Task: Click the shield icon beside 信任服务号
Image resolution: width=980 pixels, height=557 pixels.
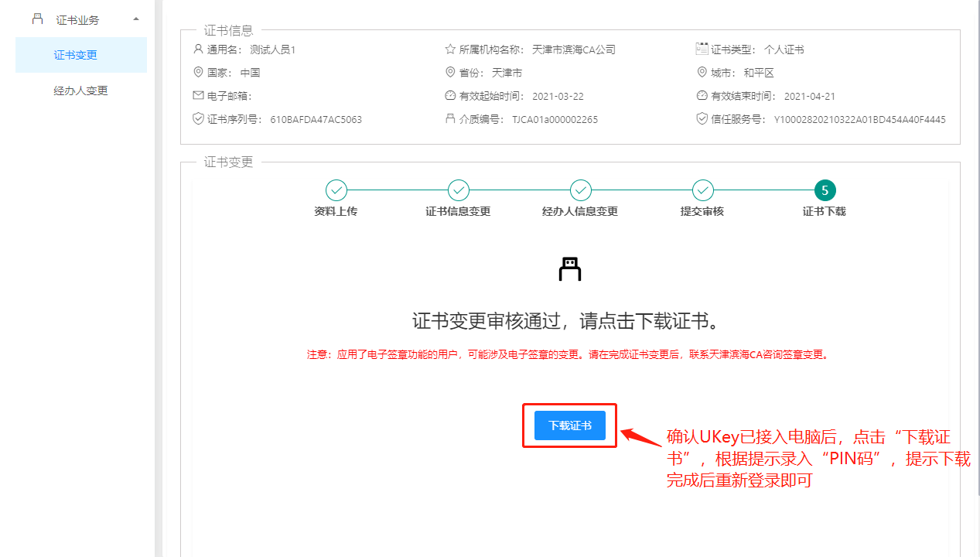Action: pyautogui.click(x=702, y=119)
